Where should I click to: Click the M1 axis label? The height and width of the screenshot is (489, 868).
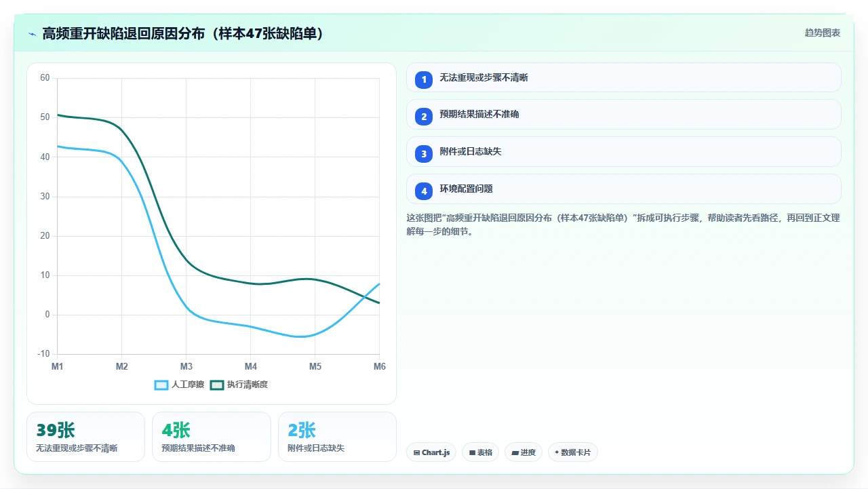coord(58,367)
